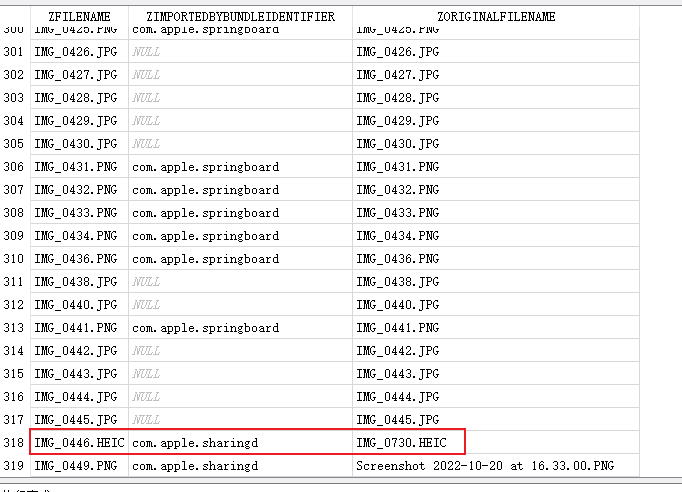Screen dimensions: 682x492
Task: Click original filename IMG_0434.PNG cell
Action: coord(496,235)
